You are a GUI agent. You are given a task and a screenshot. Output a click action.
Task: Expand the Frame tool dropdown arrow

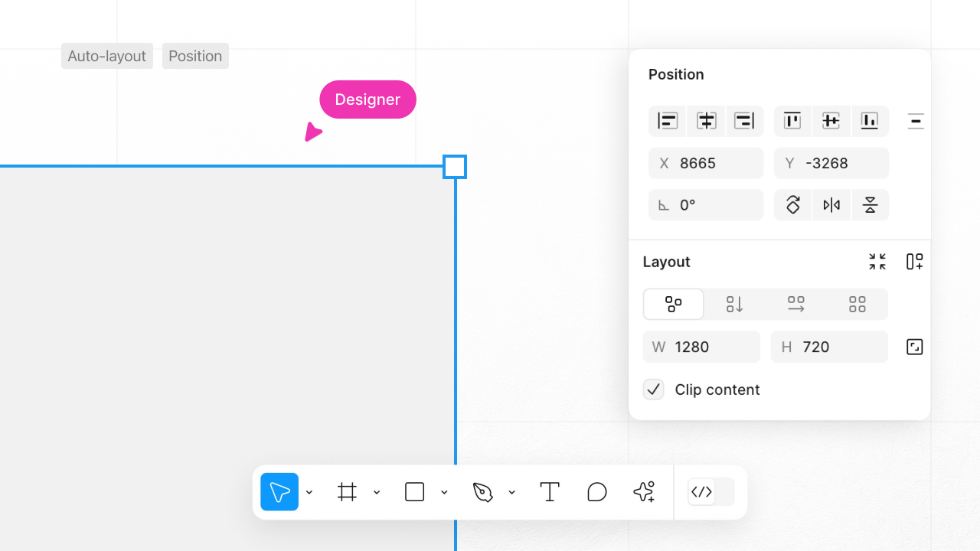coord(377,492)
